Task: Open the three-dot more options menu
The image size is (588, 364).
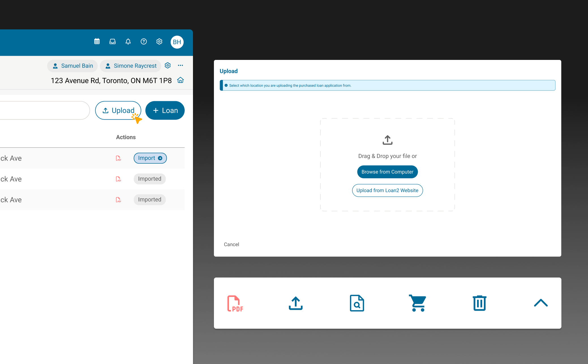Action: [x=181, y=66]
